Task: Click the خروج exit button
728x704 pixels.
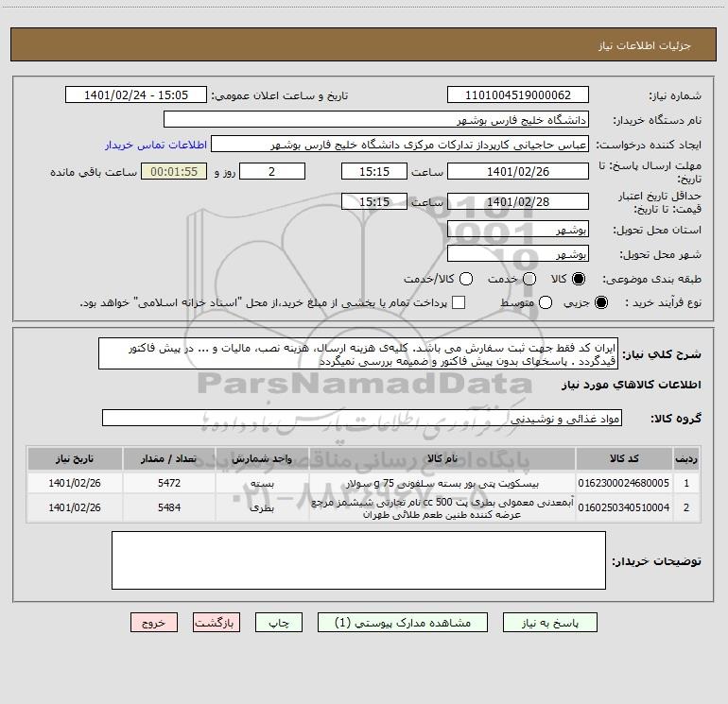Action: click(x=154, y=623)
